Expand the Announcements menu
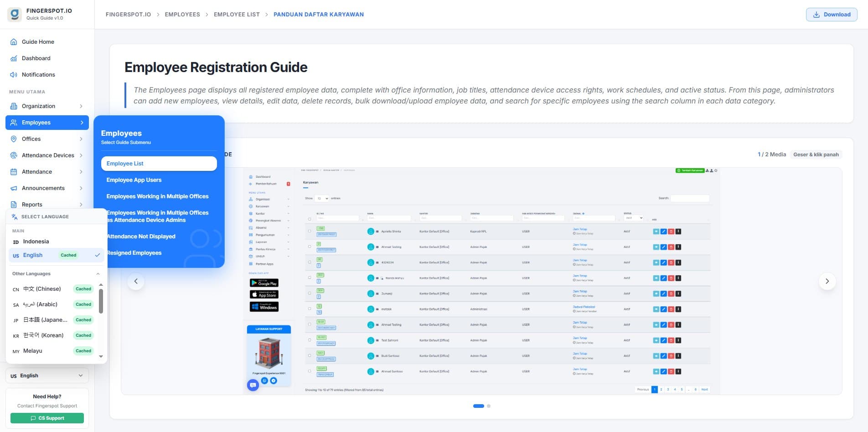This screenshot has width=868, height=432. [x=47, y=188]
